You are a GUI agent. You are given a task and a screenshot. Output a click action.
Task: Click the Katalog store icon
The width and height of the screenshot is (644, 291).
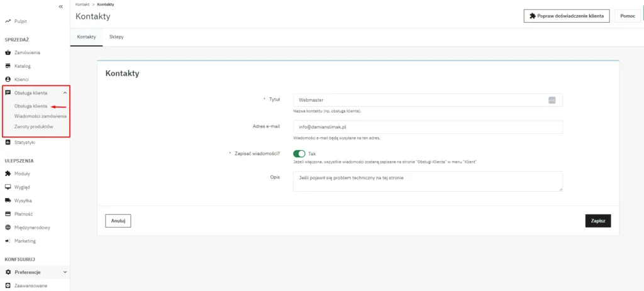pyautogui.click(x=8, y=66)
